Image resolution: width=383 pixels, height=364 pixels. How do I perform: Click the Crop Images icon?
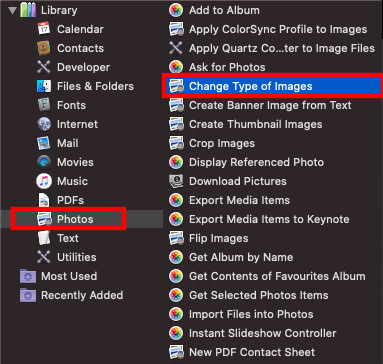tap(176, 143)
